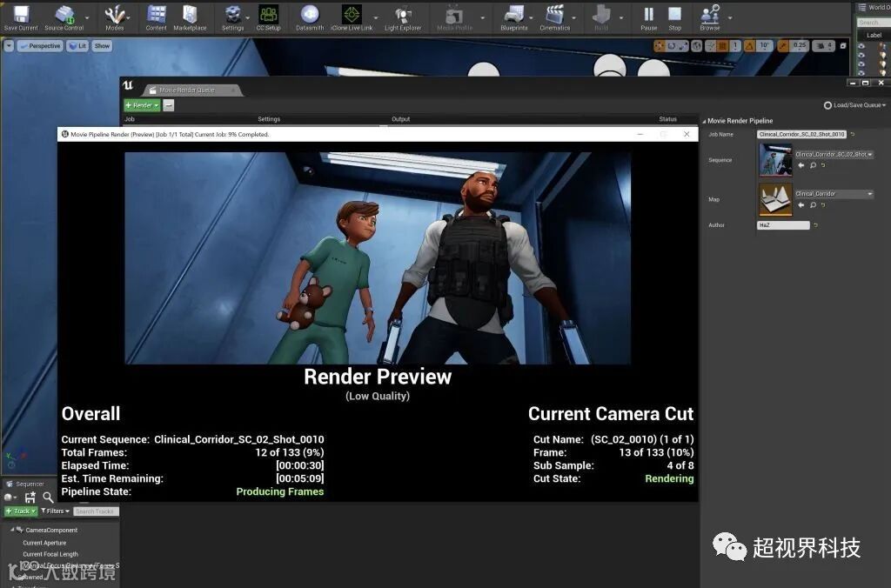Click the green Track add button
The height and width of the screenshot is (588, 891).
(21, 511)
